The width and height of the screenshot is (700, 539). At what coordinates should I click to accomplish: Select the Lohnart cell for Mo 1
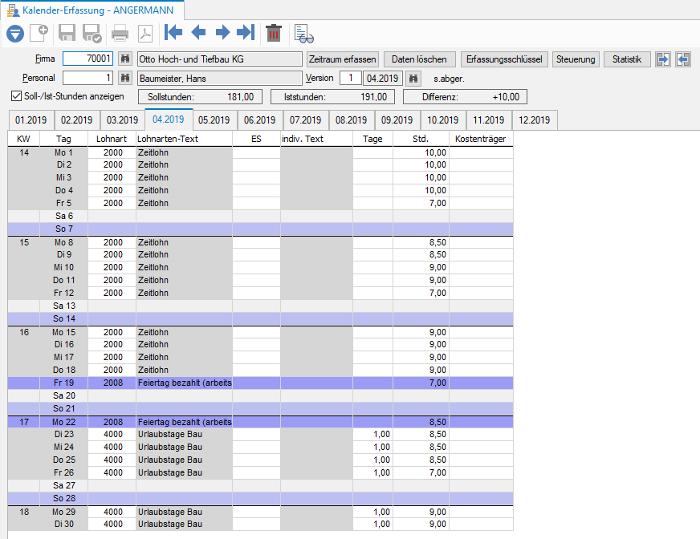[x=112, y=153]
